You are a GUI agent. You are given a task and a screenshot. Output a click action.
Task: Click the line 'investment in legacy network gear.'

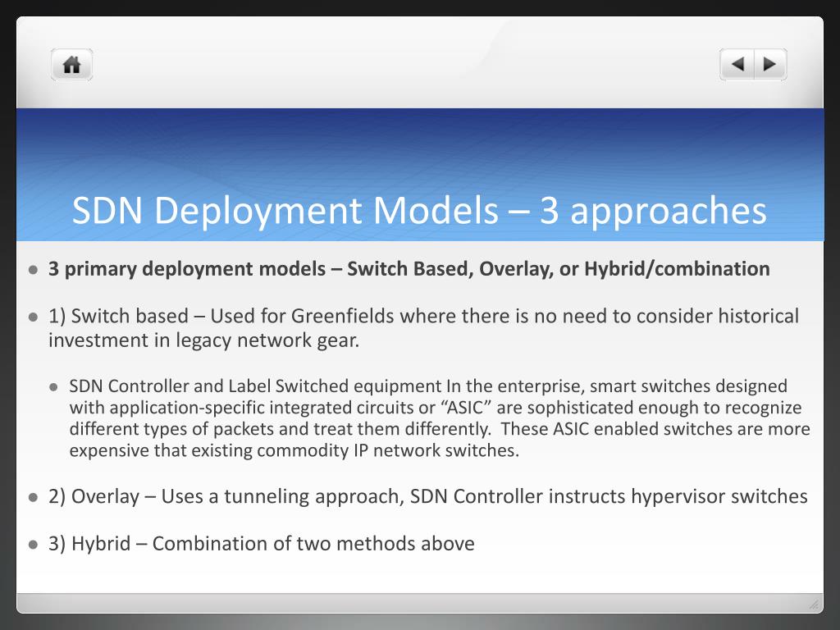[203, 340]
